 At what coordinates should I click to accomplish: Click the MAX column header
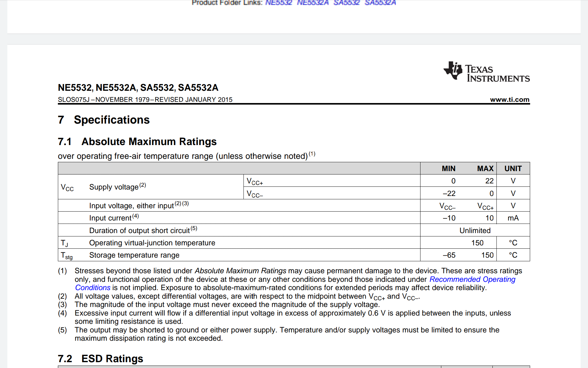tap(485, 169)
